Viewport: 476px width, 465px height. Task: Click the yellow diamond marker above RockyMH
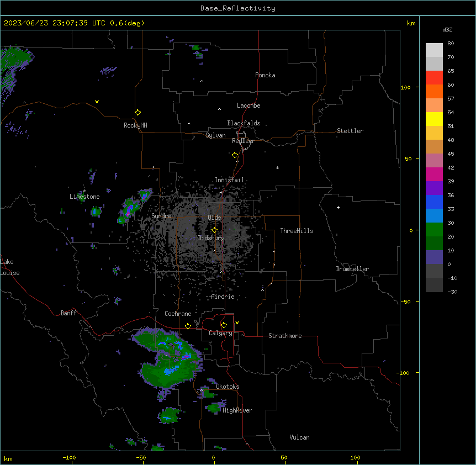click(x=137, y=113)
